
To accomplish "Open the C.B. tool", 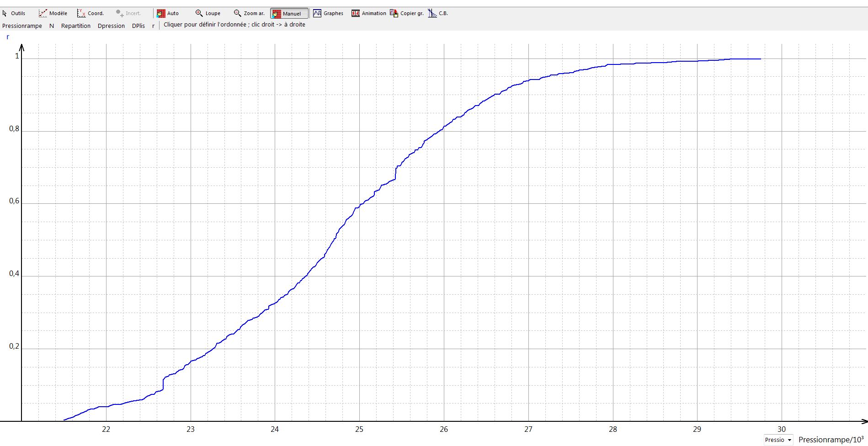I will (x=438, y=13).
